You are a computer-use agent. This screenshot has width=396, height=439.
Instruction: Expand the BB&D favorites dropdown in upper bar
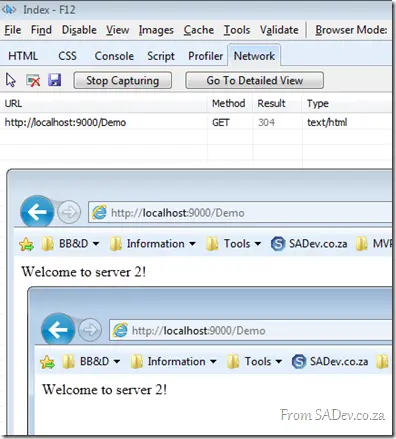coord(96,244)
